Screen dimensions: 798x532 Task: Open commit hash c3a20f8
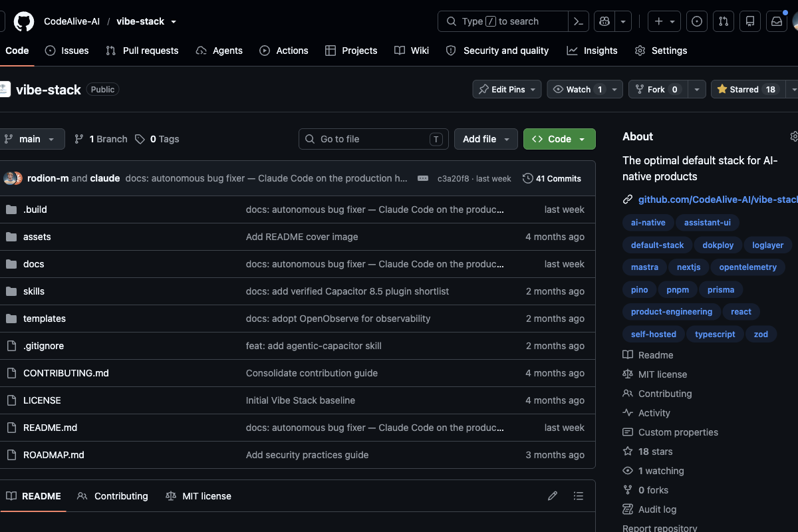coord(453,179)
